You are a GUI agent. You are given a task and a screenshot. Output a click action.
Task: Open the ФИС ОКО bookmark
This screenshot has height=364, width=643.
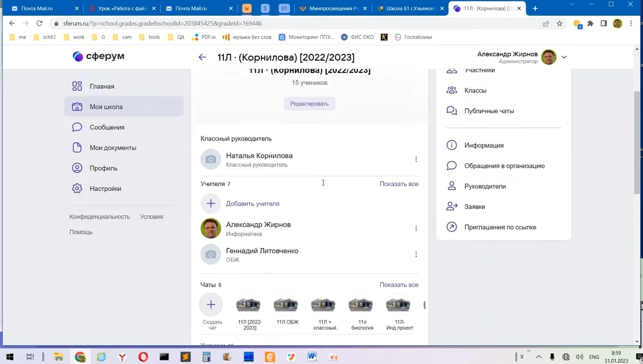(357, 37)
